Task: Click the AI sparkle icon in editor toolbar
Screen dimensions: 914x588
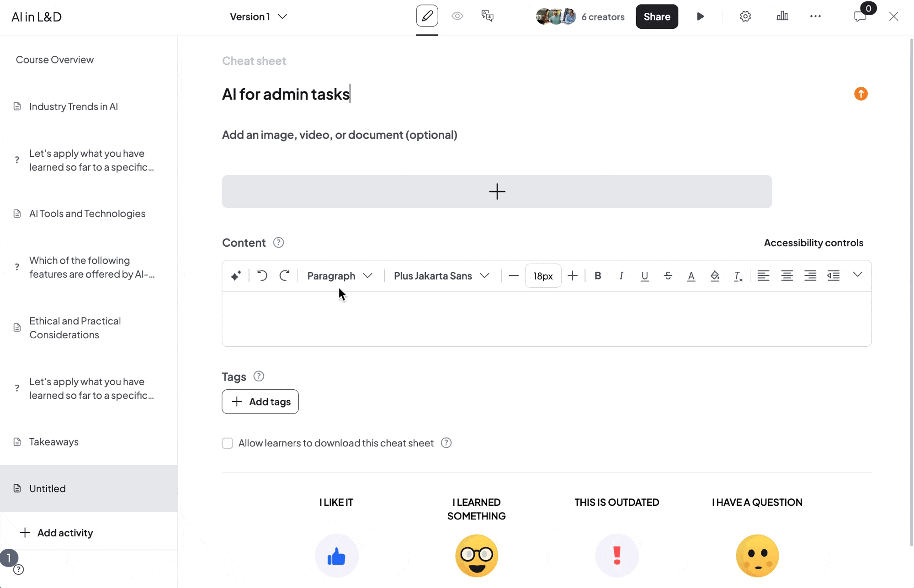Action: 236,275
